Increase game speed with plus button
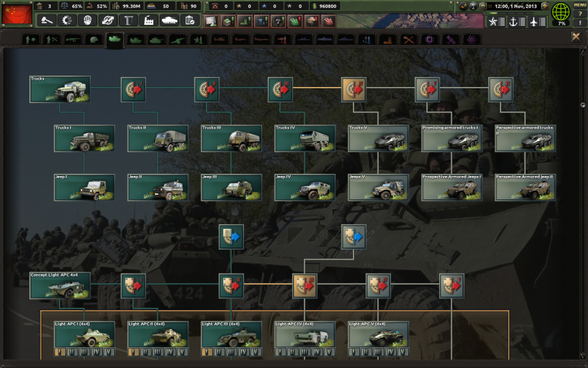 tap(545, 6)
